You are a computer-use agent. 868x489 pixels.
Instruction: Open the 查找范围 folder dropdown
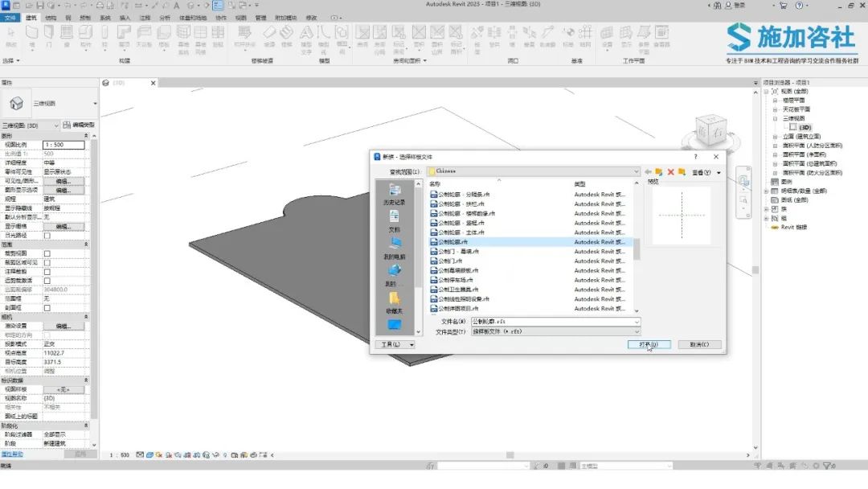click(534, 171)
